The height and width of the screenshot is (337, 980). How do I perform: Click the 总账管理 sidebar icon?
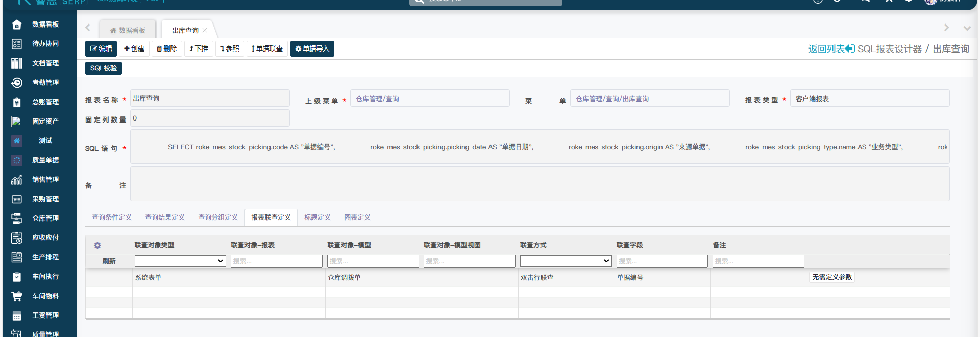click(x=17, y=102)
